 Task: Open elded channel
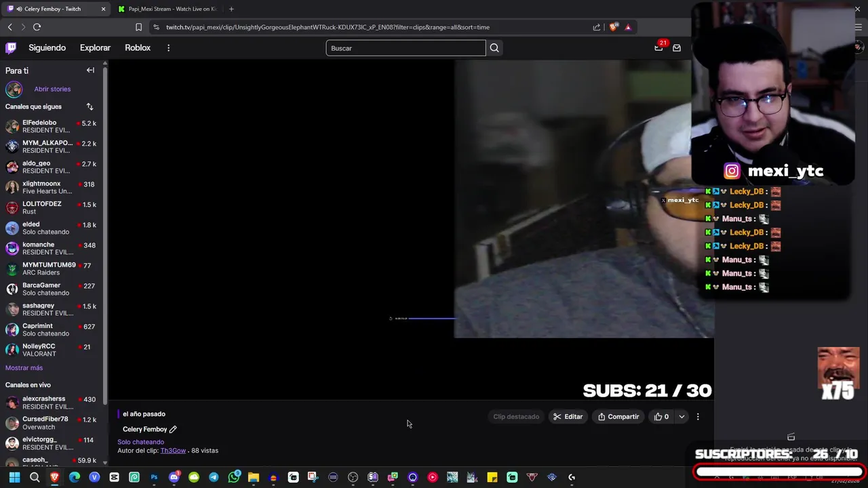pyautogui.click(x=52, y=228)
